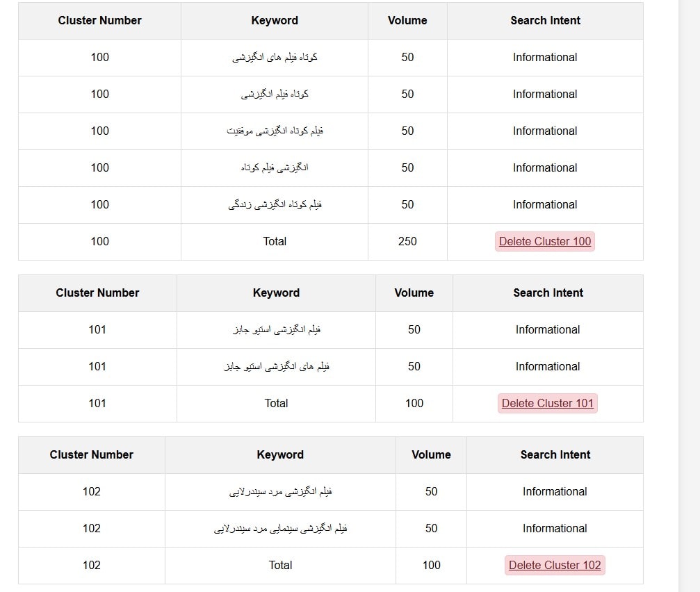
Task: Click Keyword header in cluster 102 table
Action: (x=280, y=455)
